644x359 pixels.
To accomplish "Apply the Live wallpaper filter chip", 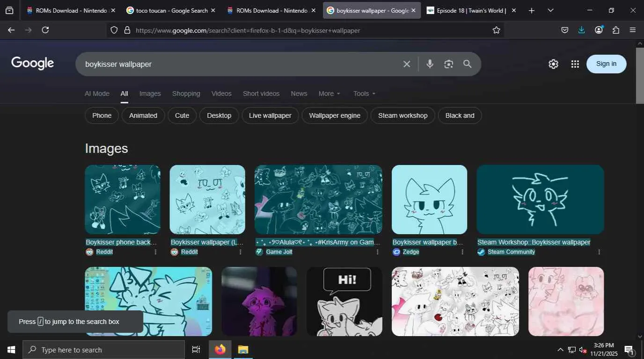I will [x=270, y=115].
